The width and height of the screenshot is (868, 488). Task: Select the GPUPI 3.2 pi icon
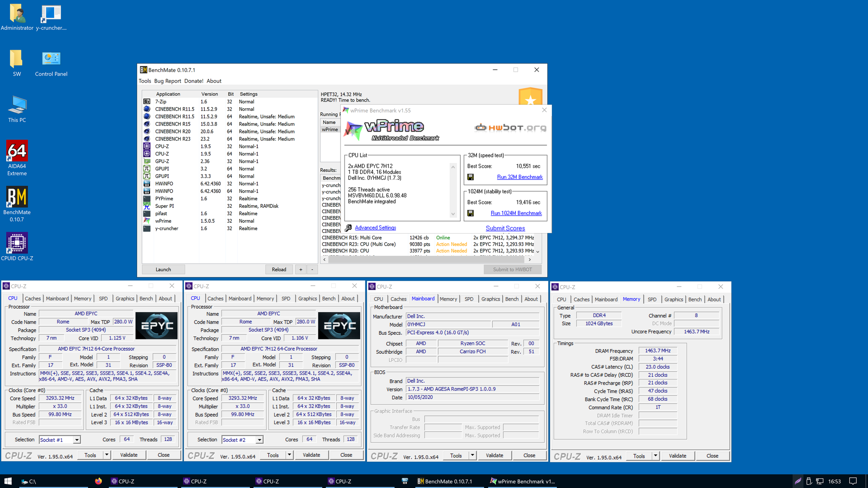pos(147,169)
